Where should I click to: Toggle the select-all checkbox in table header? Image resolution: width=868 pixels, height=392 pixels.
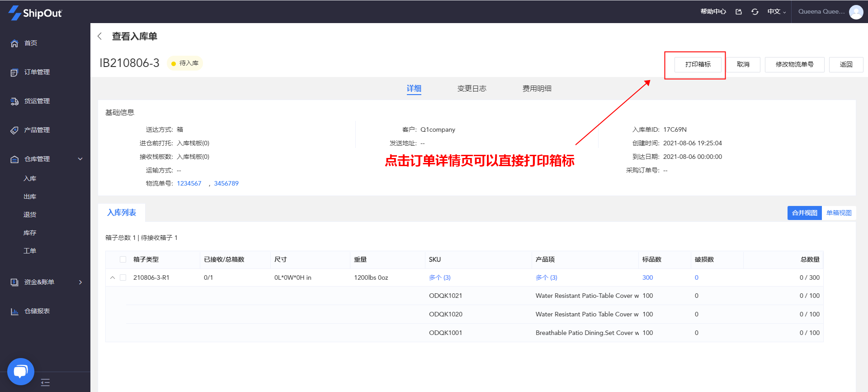[x=123, y=259]
